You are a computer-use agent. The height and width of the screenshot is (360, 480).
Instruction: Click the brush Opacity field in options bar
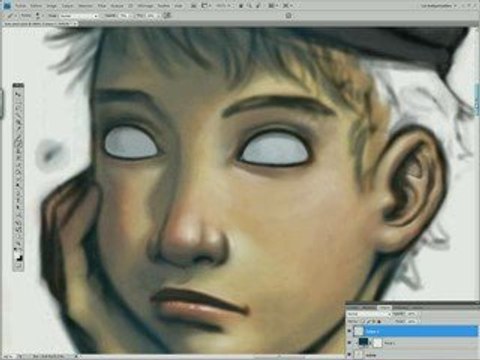(124, 16)
